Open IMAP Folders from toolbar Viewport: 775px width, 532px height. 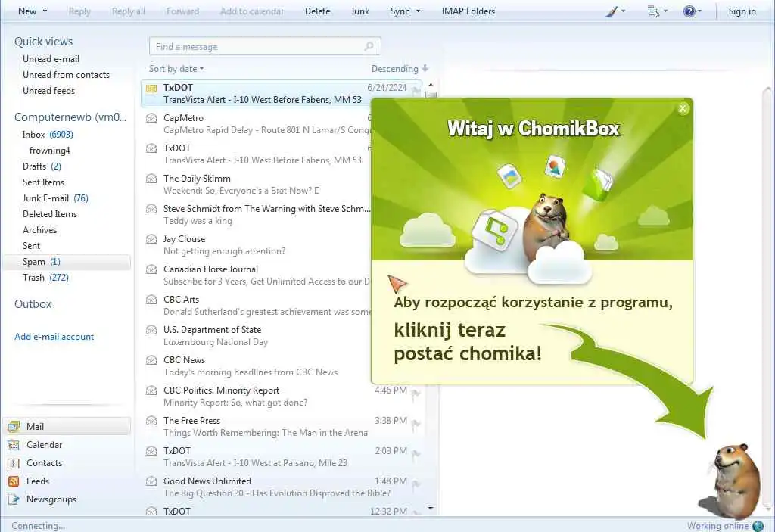click(468, 11)
